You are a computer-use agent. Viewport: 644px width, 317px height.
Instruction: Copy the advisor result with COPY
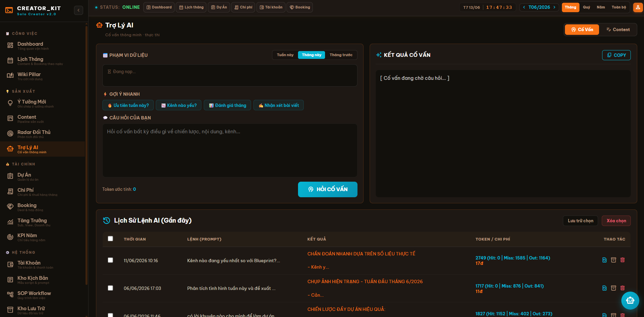point(616,55)
